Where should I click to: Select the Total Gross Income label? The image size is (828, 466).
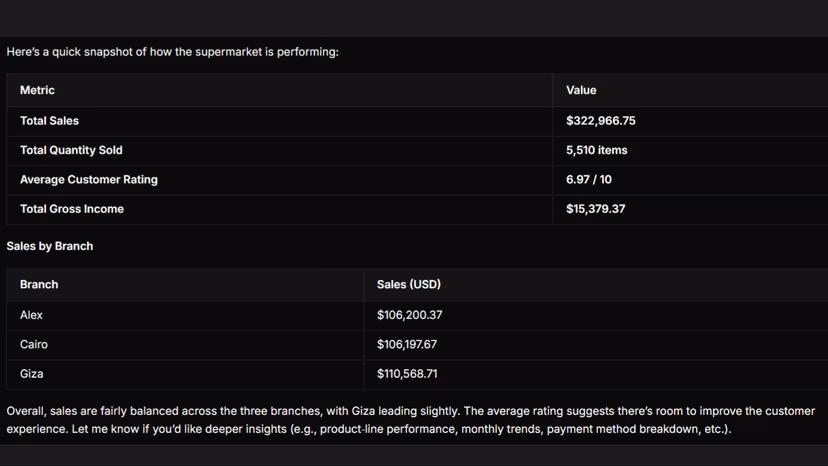72,209
